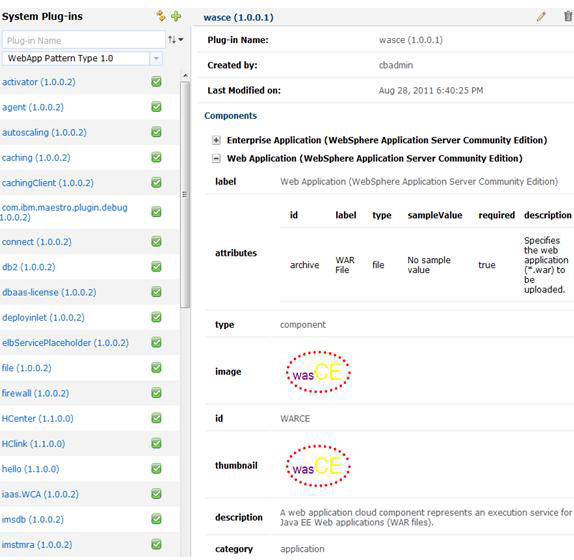This screenshot has width=574, height=560.
Task: Click the green checkmark beside imsdb plug-in
Action: coord(156,519)
